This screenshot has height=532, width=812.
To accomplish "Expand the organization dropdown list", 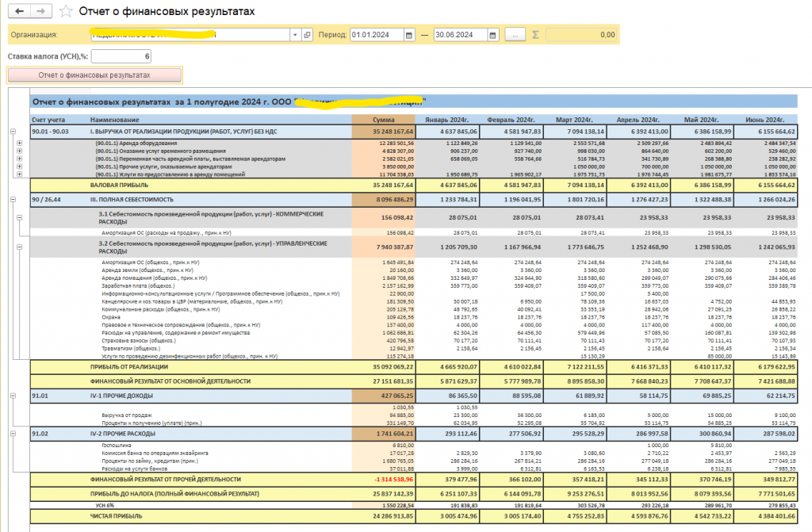I will [x=295, y=35].
